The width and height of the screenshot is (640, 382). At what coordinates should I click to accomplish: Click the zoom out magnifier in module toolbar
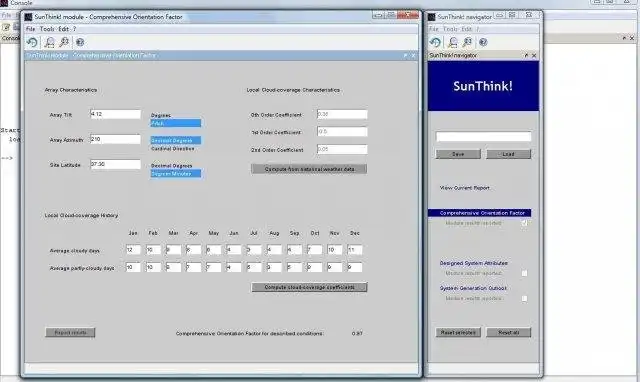pyautogui.click(x=64, y=42)
